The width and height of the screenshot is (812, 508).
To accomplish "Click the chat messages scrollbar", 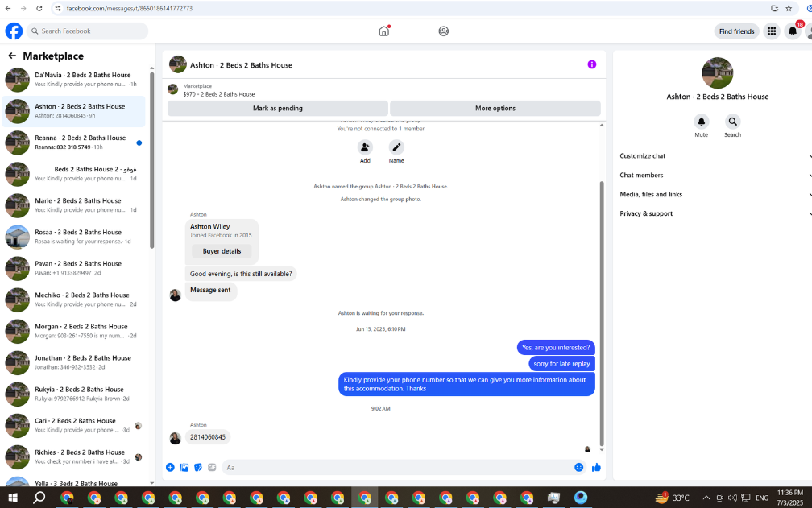I will point(602,313).
